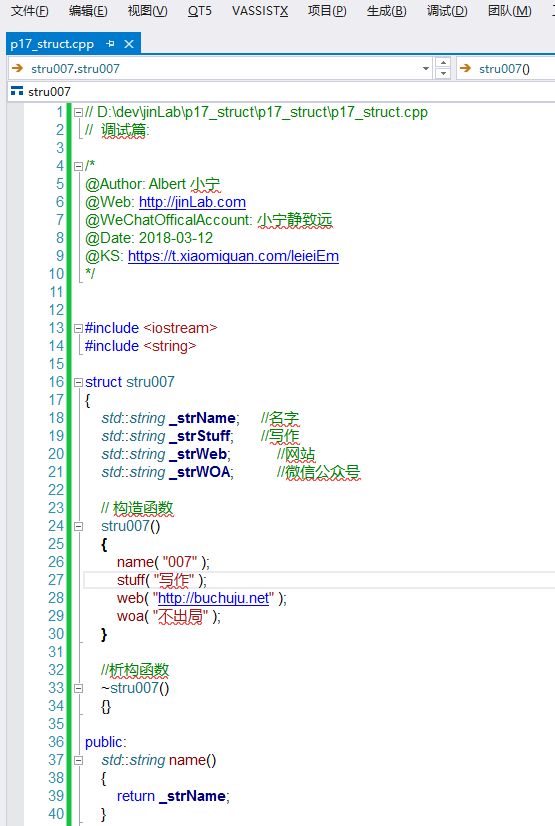This screenshot has width=555, height=826.
Task: Collapse the struct stru007 definition at line 16
Action: tap(78, 382)
